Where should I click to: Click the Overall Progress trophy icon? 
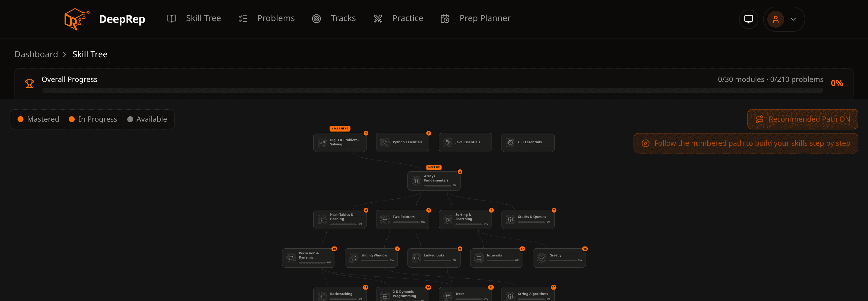coord(30,83)
